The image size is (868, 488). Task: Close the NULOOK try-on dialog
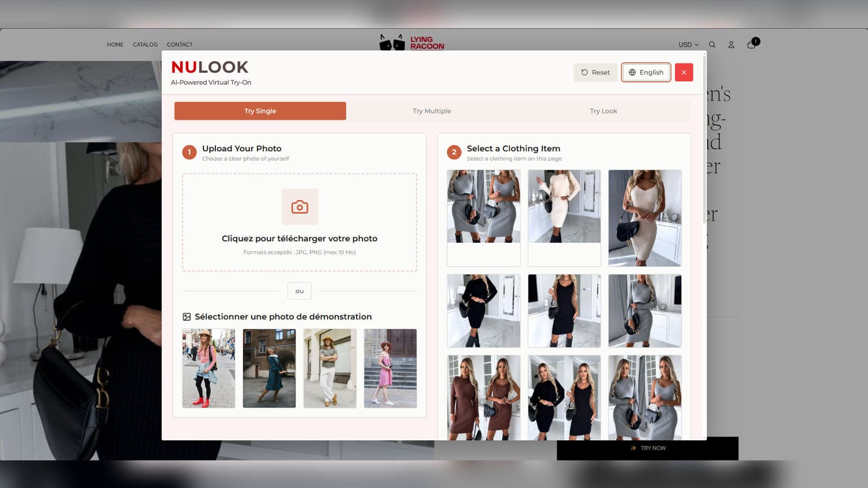pyautogui.click(x=684, y=72)
